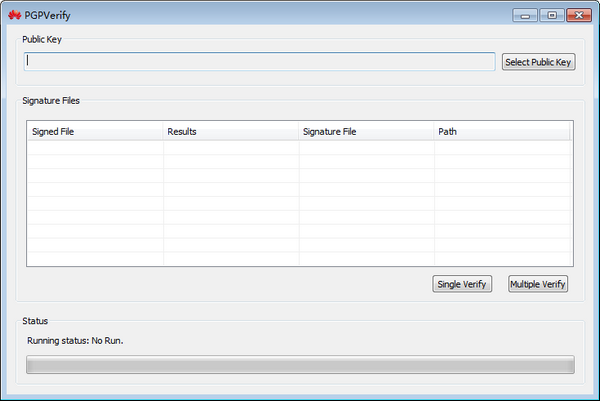Sort by the Signed File column header
The width and height of the screenshot is (600, 401).
(x=95, y=131)
